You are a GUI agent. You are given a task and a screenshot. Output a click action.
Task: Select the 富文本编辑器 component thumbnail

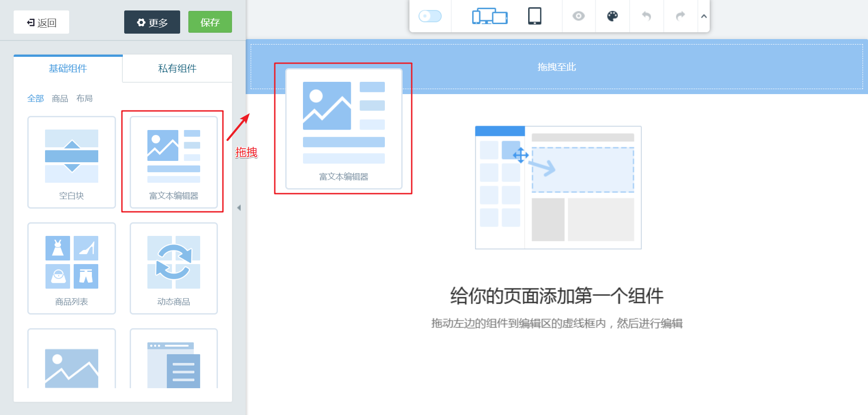pos(173,162)
